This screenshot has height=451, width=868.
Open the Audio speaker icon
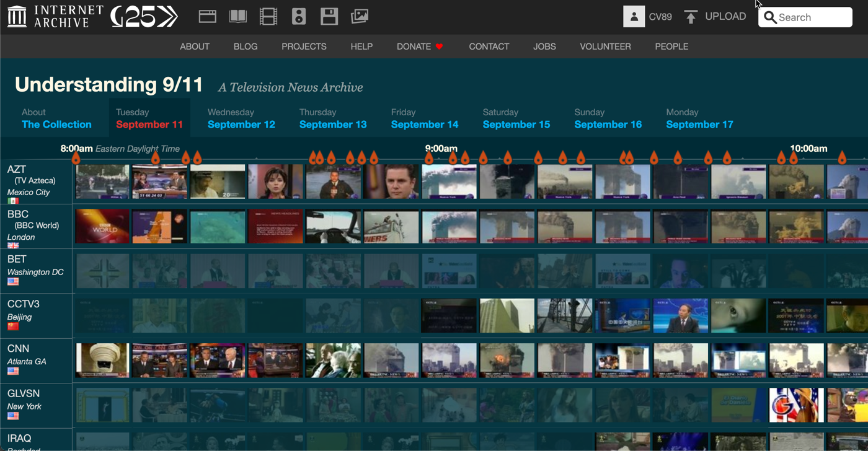pyautogui.click(x=299, y=17)
